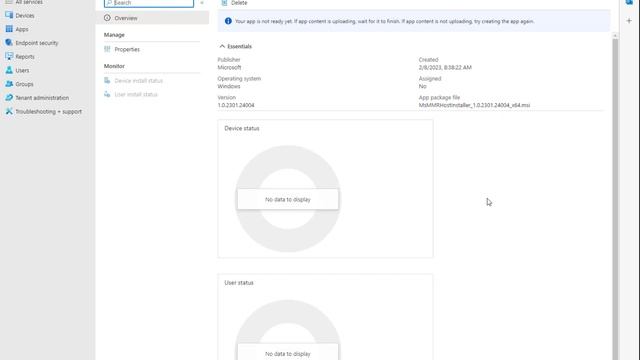Focus the Search input field
640x360 pixels.
click(x=149, y=3)
